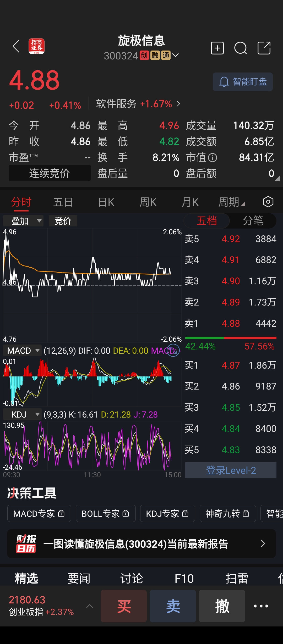Open the MACD indicator dropdown
Image resolution: width=283 pixels, height=644 pixels.
22,351
